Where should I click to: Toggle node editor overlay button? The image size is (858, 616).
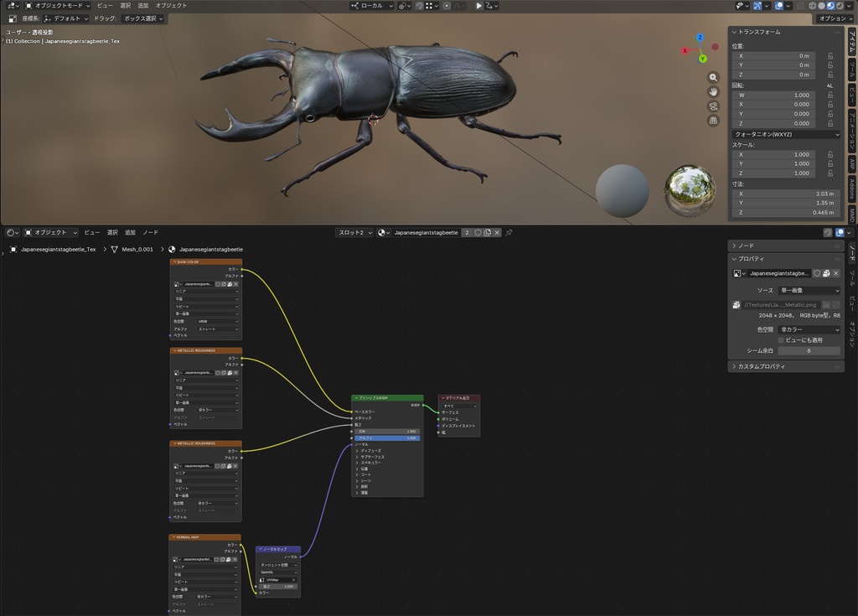840,233
